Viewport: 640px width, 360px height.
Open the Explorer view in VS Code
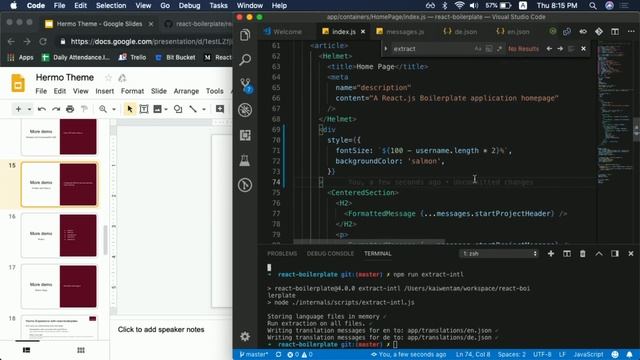(245, 35)
